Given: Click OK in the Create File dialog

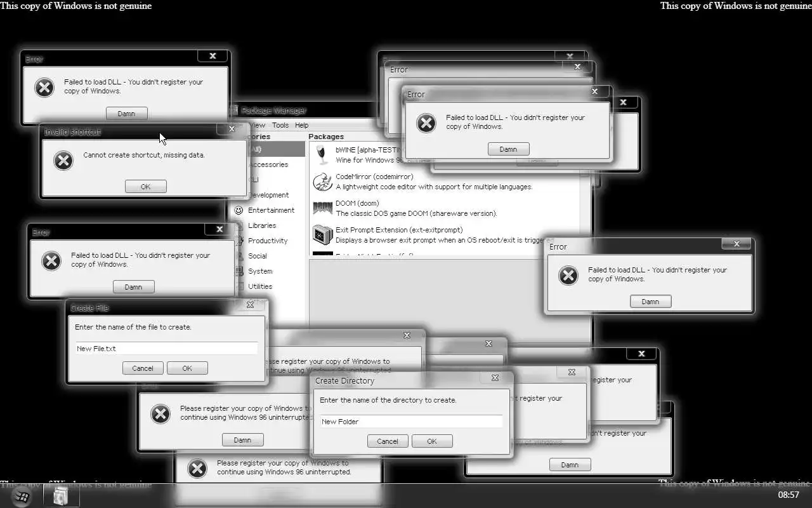Looking at the screenshot, I should tap(187, 368).
